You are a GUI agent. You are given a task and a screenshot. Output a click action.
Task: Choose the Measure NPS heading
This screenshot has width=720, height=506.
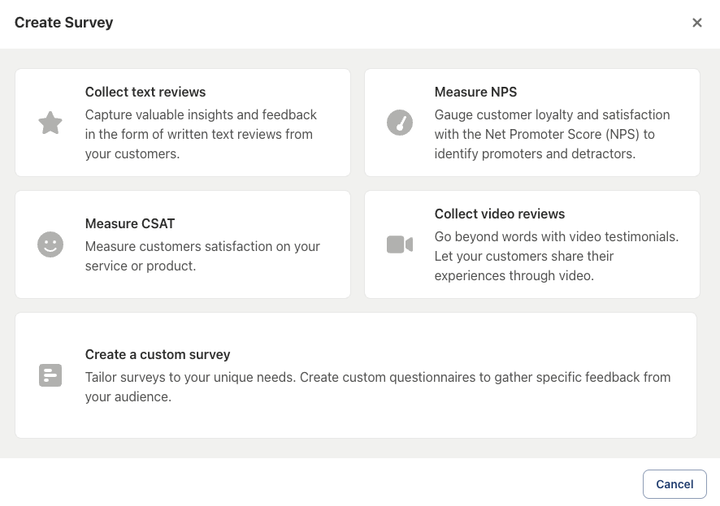pos(475,92)
